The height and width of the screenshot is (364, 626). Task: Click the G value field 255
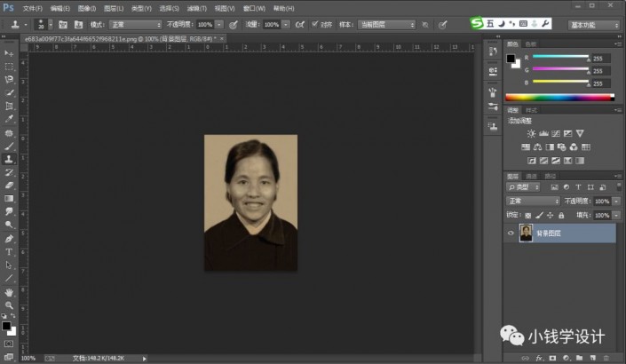click(601, 71)
